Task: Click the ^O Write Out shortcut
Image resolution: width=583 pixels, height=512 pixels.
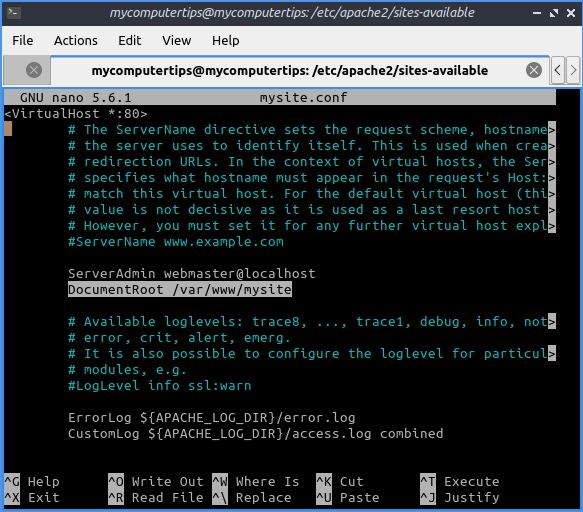Action: (x=156, y=482)
